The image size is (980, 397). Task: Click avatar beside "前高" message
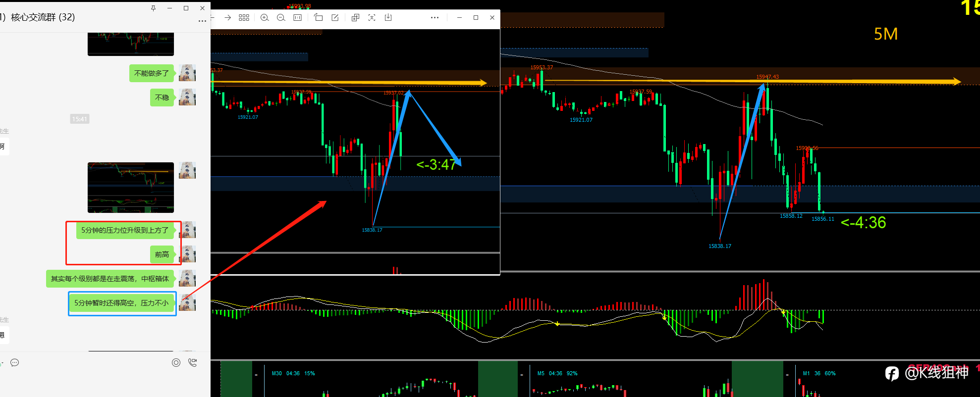pos(187,254)
